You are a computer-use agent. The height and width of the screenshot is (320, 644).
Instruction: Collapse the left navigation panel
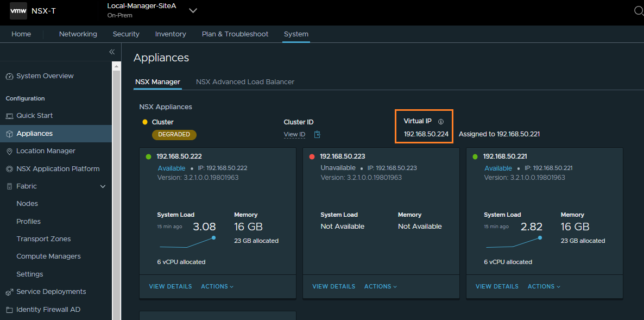click(x=112, y=52)
